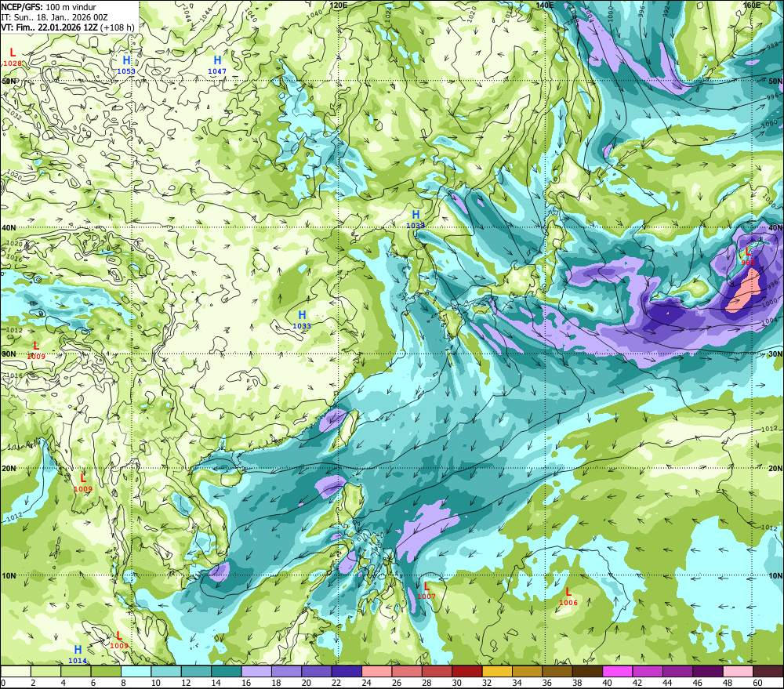Select the L 1007 low marker
784x689 pixels.
click(426, 590)
